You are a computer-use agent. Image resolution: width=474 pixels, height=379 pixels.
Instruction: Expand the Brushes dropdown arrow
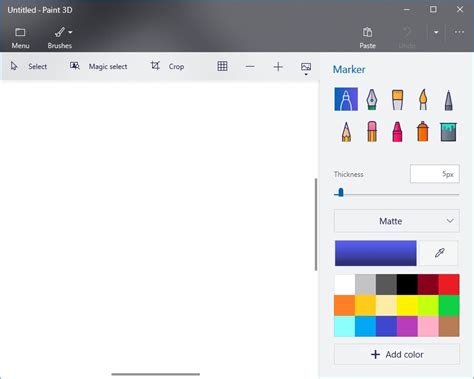pyautogui.click(x=70, y=32)
